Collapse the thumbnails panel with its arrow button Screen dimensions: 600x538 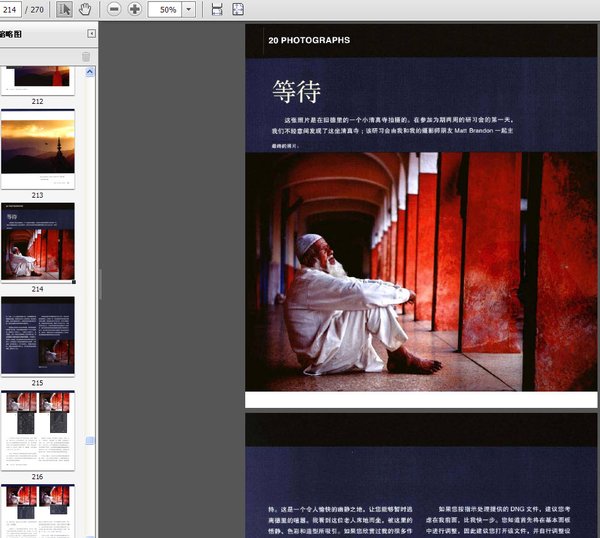pyautogui.click(x=91, y=34)
